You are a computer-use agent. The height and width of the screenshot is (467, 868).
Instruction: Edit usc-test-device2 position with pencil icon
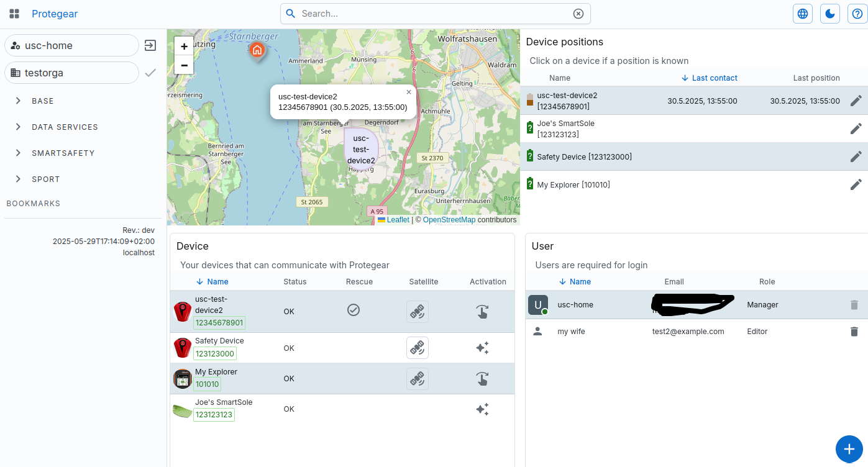click(x=856, y=101)
